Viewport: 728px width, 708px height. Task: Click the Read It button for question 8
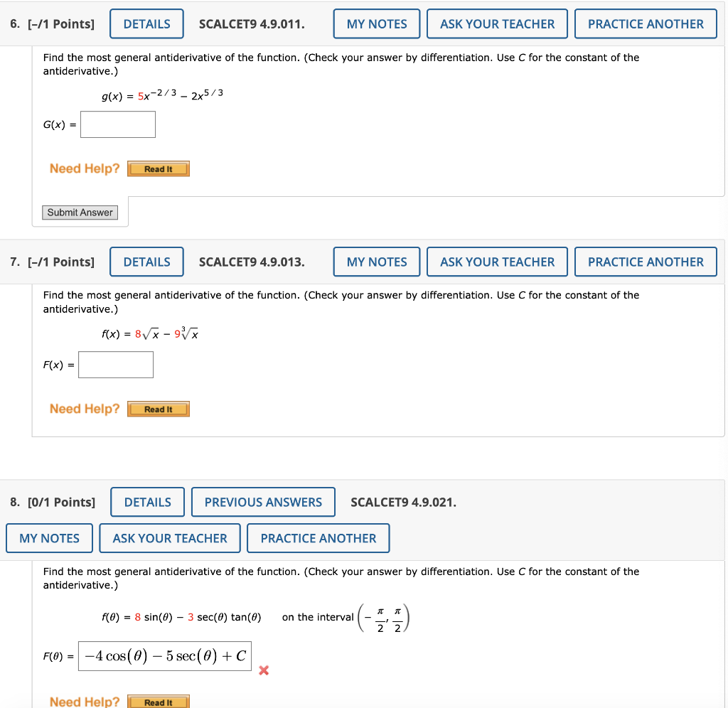pyautogui.click(x=158, y=702)
